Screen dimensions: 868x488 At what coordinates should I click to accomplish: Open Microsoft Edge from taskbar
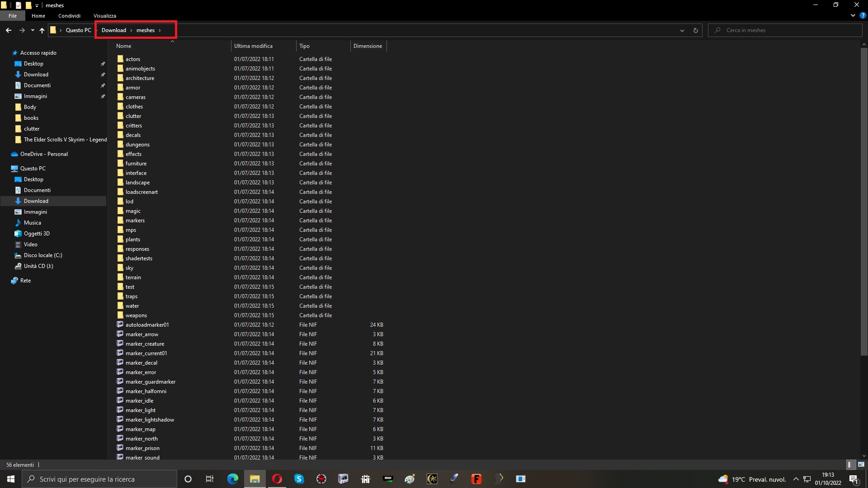[233, 479]
